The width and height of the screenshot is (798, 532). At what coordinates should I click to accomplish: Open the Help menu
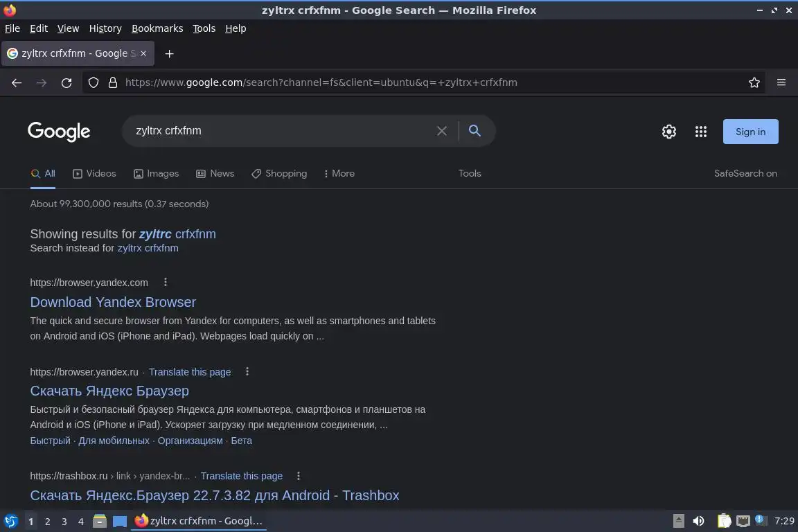pyautogui.click(x=236, y=28)
